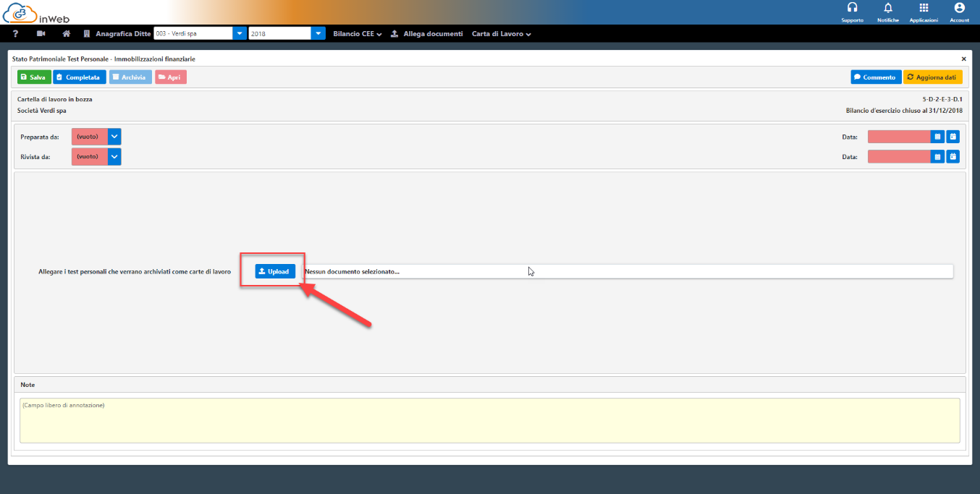Close the Stato Patrimoniale panel with X
This screenshot has width=980, height=494.
pos(963,59)
